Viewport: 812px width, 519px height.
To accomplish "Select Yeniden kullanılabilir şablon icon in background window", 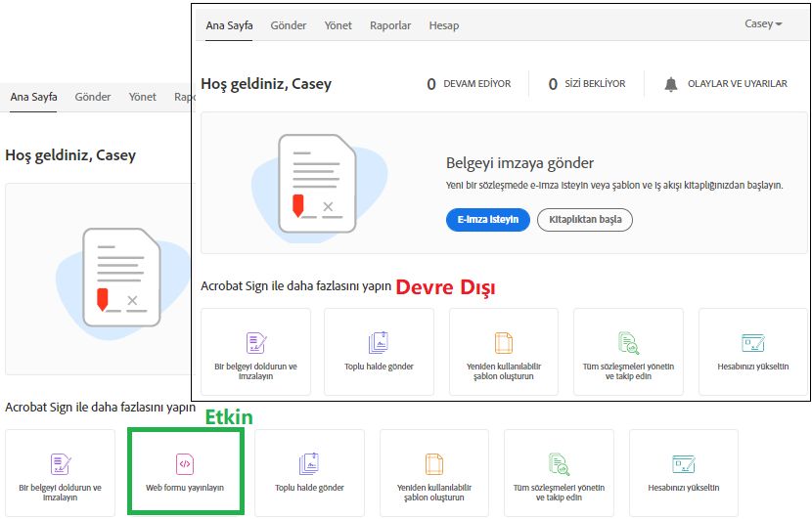I will click(434, 463).
